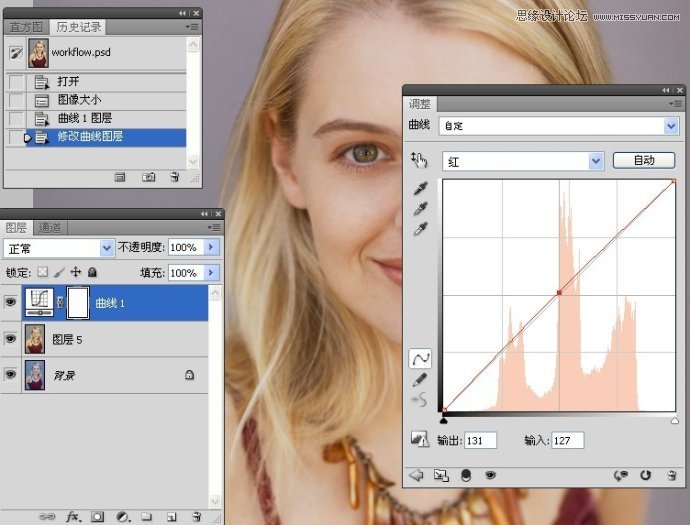
Task: Hide the 背景 layer
Action: click(11, 374)
